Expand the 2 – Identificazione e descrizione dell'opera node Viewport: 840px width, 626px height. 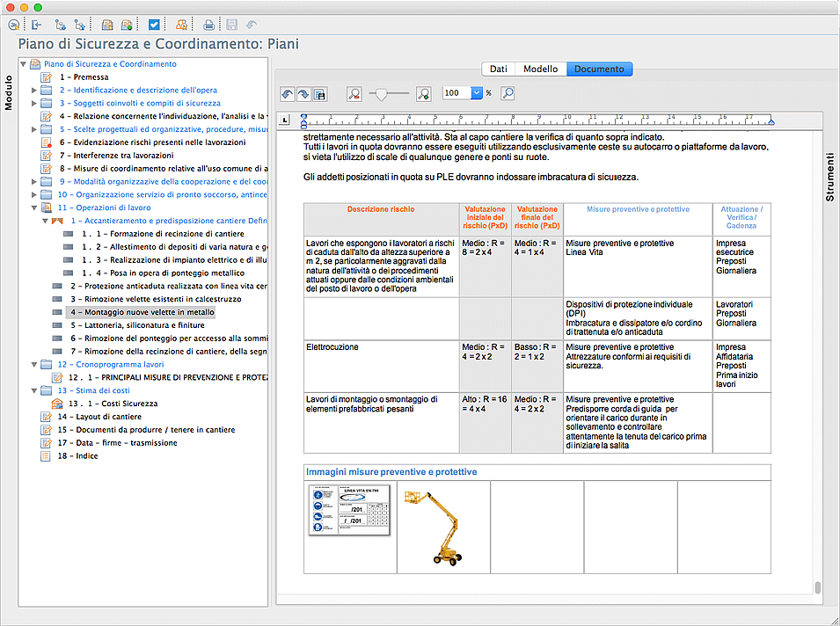pyautogui.click(x=34, y=91)
